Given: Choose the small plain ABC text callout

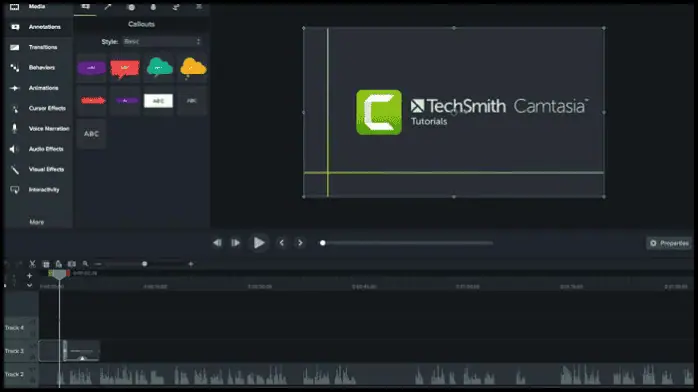Looking at the screenshot, I should point(192,101).
